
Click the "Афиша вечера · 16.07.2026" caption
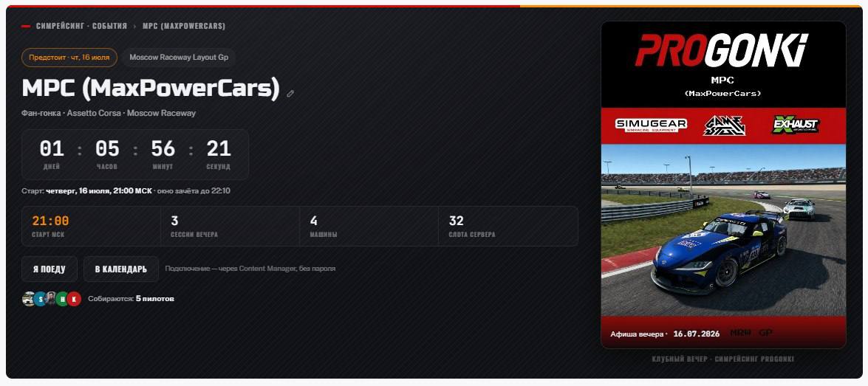[665, 334]
